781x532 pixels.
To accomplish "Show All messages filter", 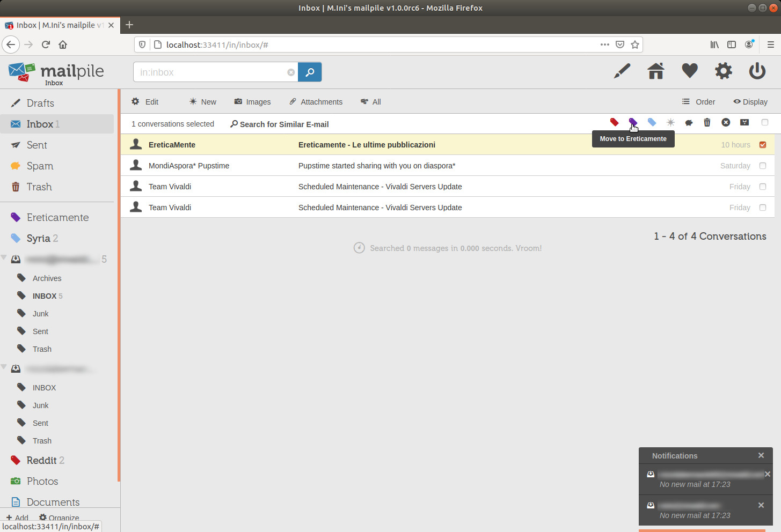I will (371, 102).
